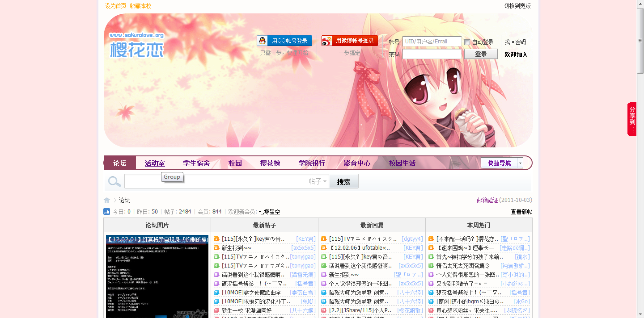This screenshot has height=318, width=644.
Task: Click the blue stats chart icon beside 今日
Action: coord(107,212)
